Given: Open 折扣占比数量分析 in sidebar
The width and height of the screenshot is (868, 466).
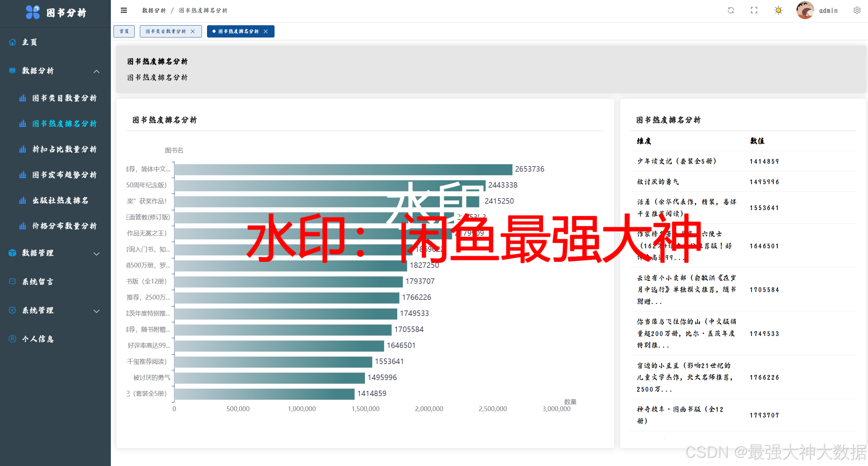Looking at the screenshot, I should click(64, 149).
